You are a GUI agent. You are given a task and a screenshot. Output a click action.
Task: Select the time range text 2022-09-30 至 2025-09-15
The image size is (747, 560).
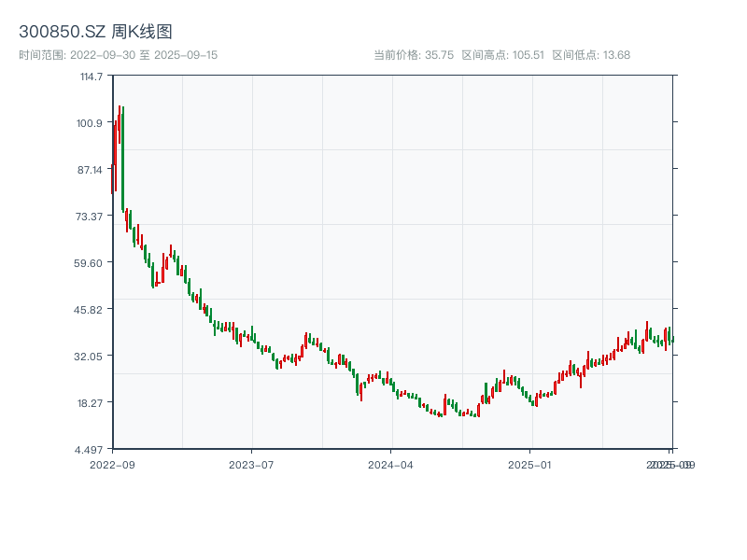click(x=144, y=55)
